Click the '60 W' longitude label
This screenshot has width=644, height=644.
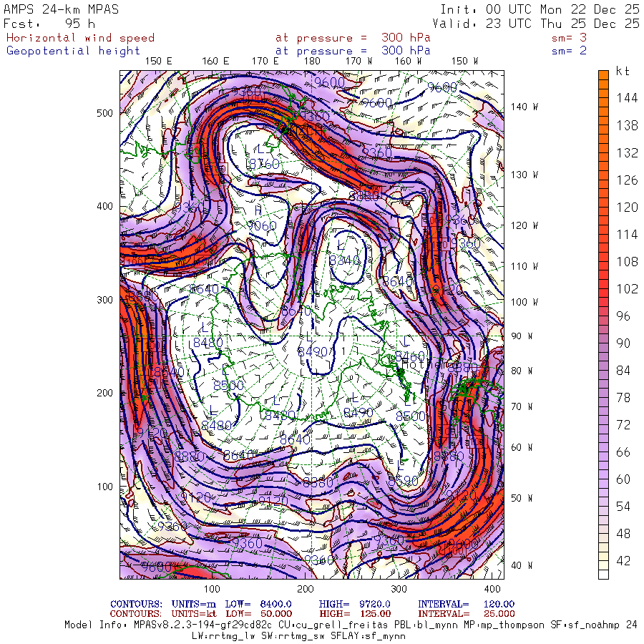[522, 447]
